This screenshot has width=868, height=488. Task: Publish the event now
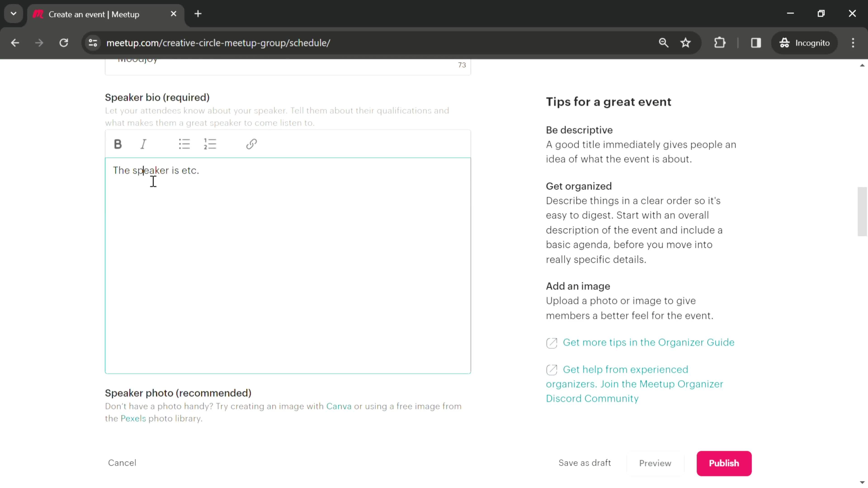[724, 463]
